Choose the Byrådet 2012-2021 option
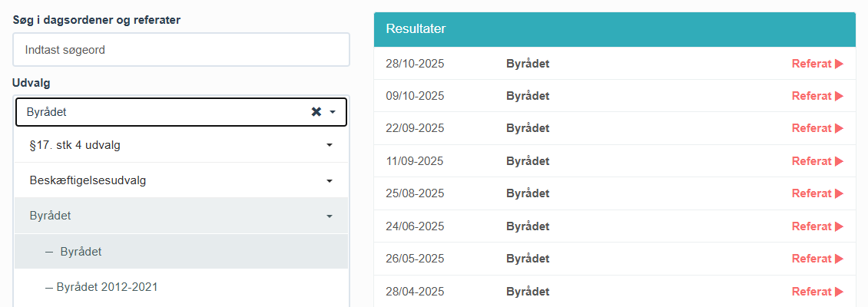The width and height of the screenshot is (868, 307). tap(107, 287)
